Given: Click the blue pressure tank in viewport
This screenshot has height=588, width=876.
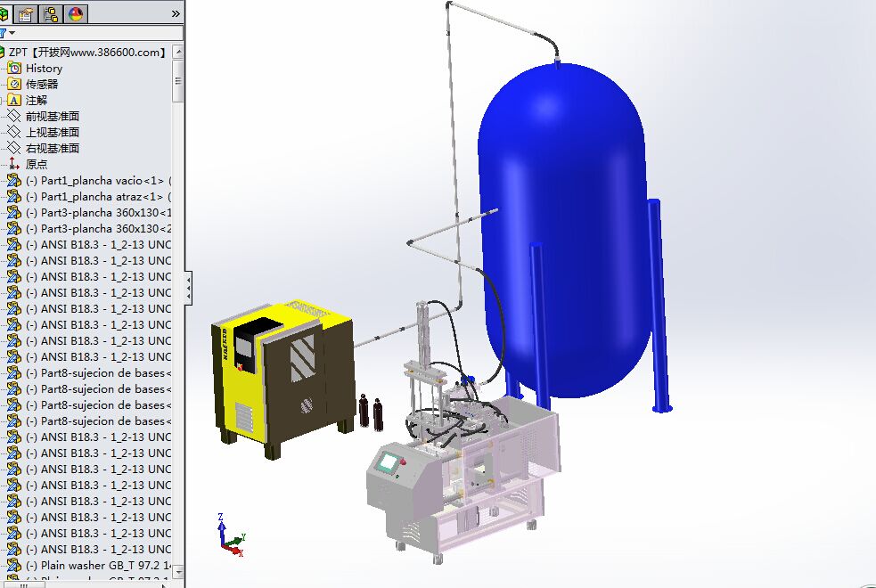Looking at the screenshot, I should [563, 223].
